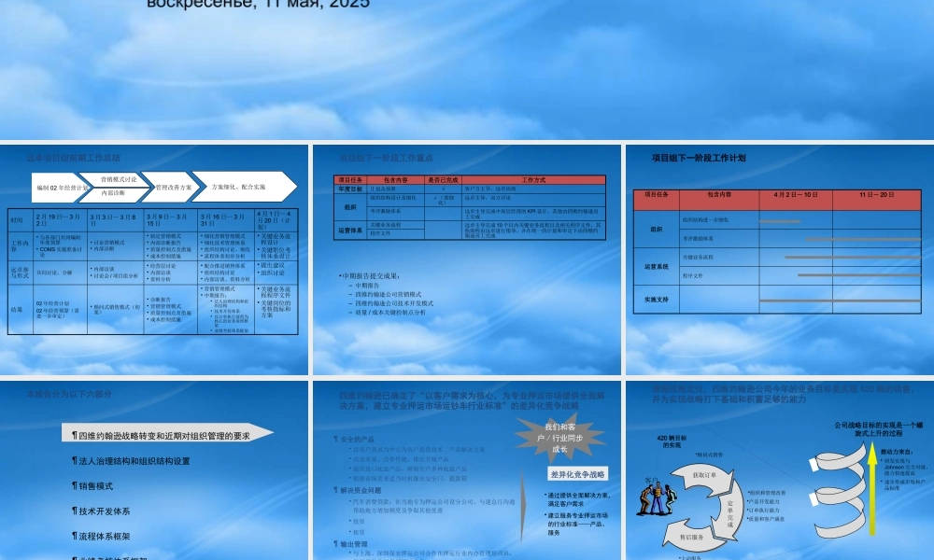Click the 年度目标 row label

pyautogui.click(x=350, y=189)
